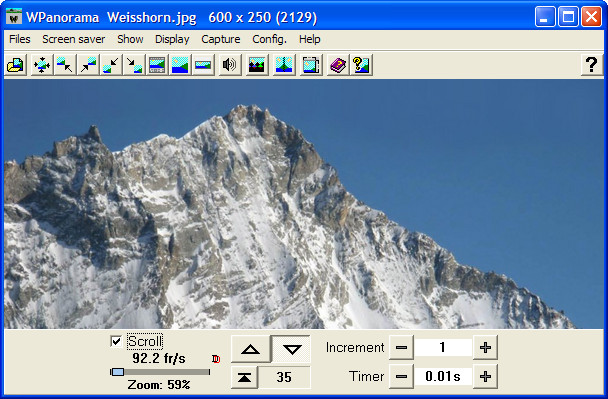Open a panorama file via folder icon
The height and width of the screenshot is (399, 608).
[16, 65]
